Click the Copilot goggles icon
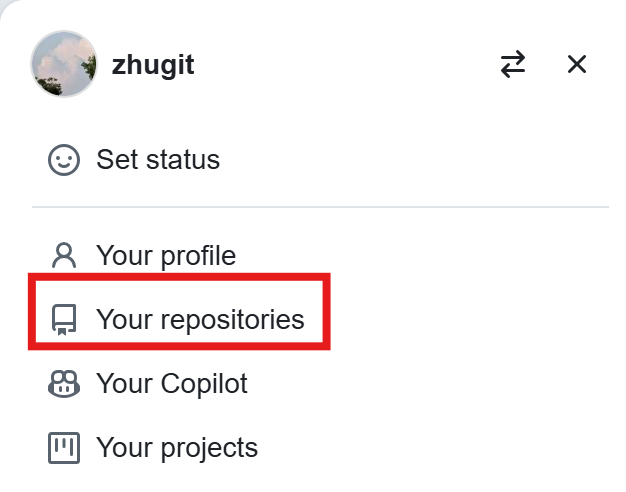The height and width of the screenshot is (492, 626). pyautogui.click(x=64, y=384)
